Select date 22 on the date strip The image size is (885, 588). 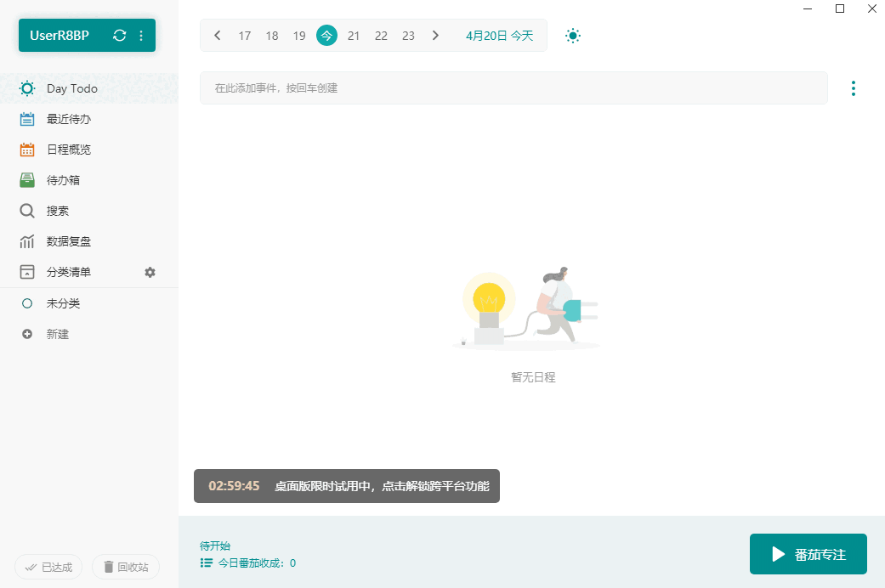pyautogui.click(x=381, y=36)
